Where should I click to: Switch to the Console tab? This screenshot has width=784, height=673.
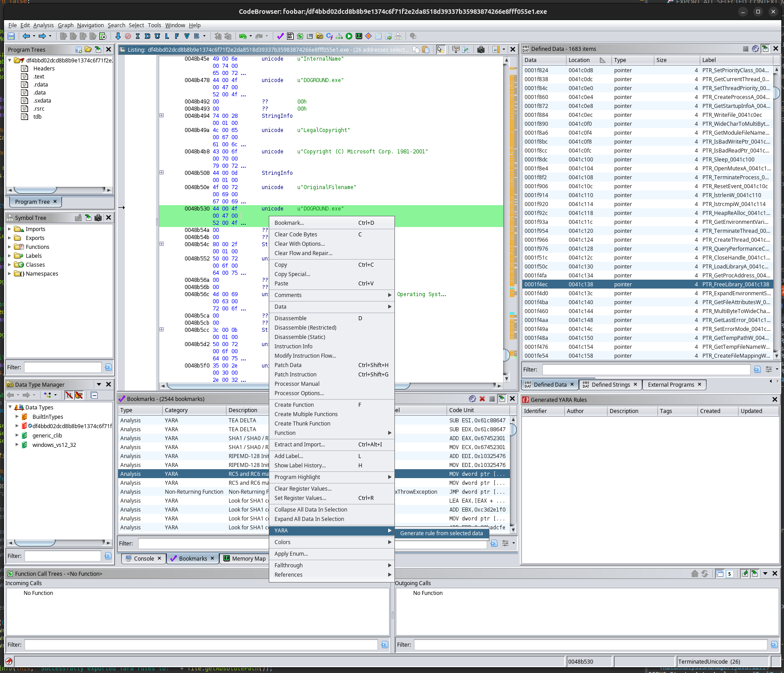[144, 558]
